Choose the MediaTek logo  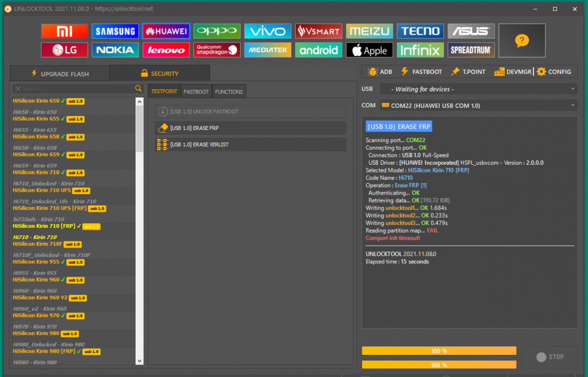click(x=268, y=50)
